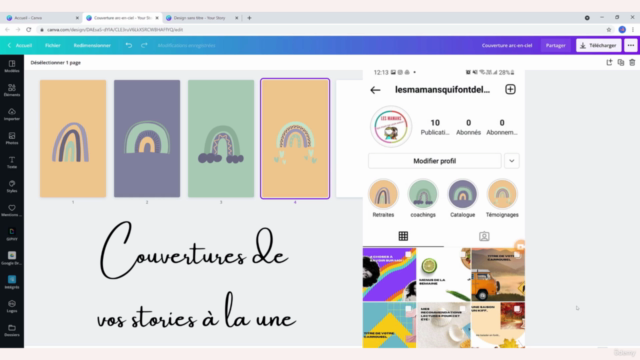Click the Partager button

[556, 45]
